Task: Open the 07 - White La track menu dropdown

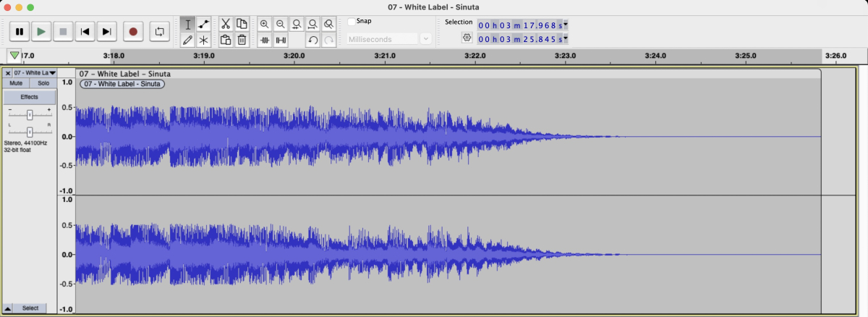Action: (35, 73)
